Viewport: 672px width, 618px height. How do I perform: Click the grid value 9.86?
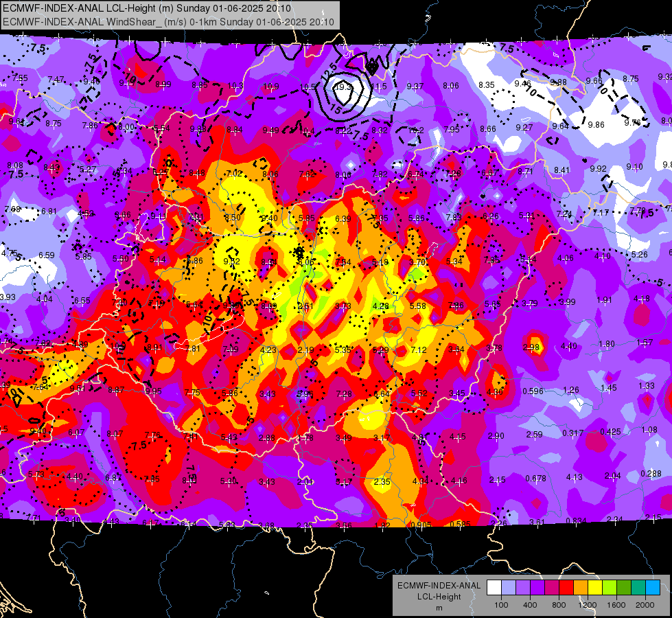tap(596, 125)
